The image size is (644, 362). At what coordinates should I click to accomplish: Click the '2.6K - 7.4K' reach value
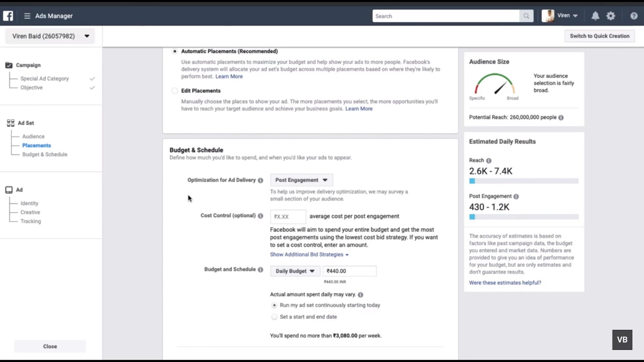(491, 171)
